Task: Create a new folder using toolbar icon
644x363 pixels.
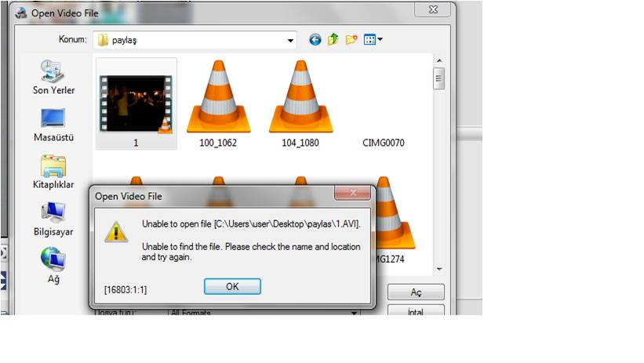Action: 351,39
